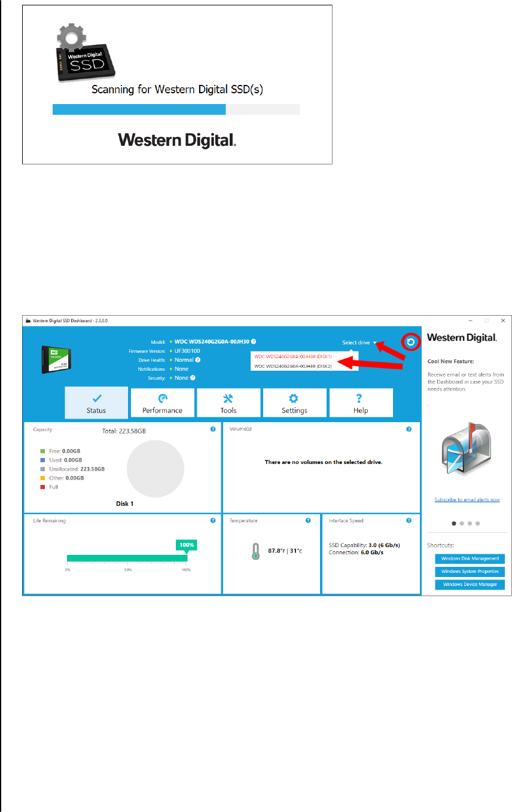
Task: Click the refresh drives icon
Action: point(411,342)
